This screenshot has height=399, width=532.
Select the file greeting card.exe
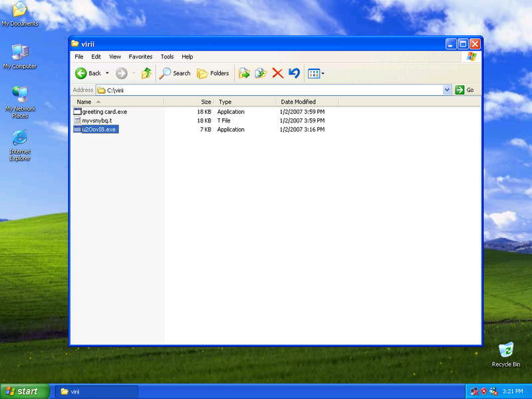click(100, 112)
